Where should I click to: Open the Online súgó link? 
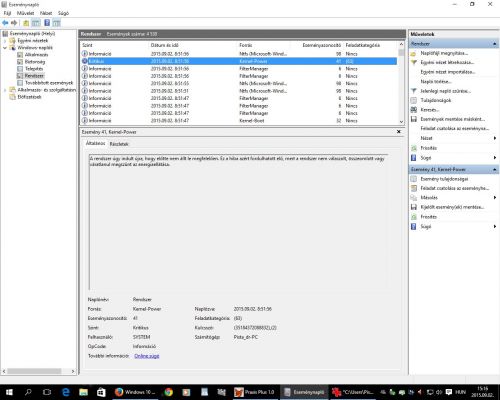[x=147, y=356]
